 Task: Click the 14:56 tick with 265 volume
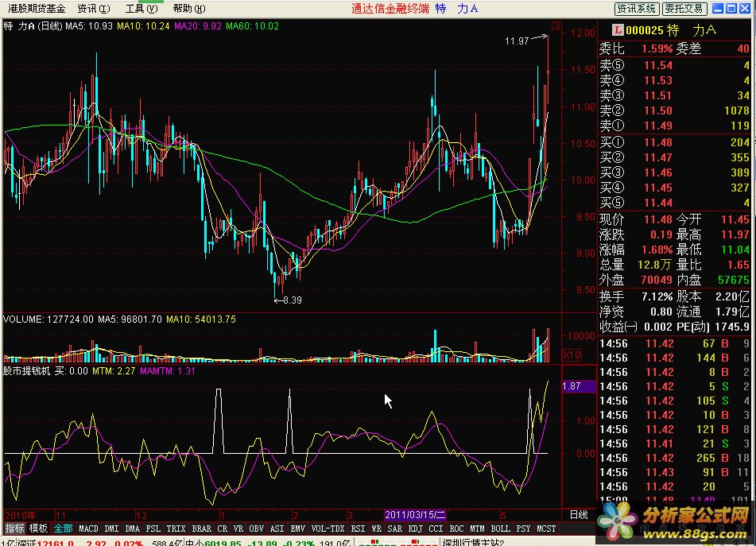click(x=674, y=458)
